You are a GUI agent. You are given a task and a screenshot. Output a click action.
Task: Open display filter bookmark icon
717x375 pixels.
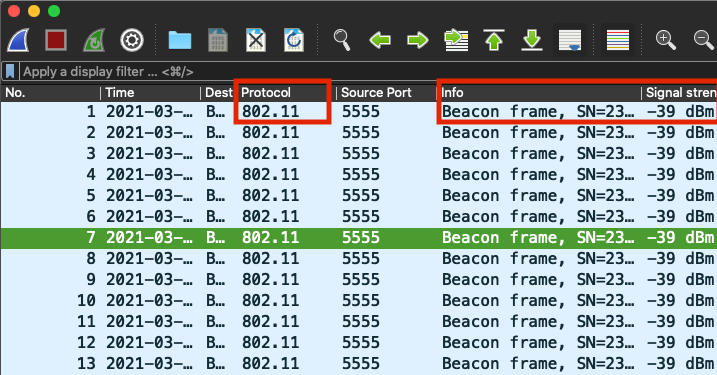click(x=10, y=71)
